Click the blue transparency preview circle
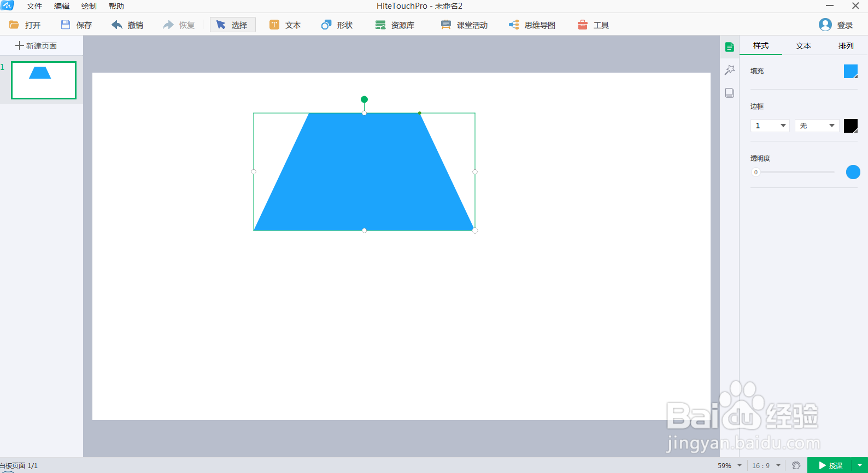 (x=853, y=172)
